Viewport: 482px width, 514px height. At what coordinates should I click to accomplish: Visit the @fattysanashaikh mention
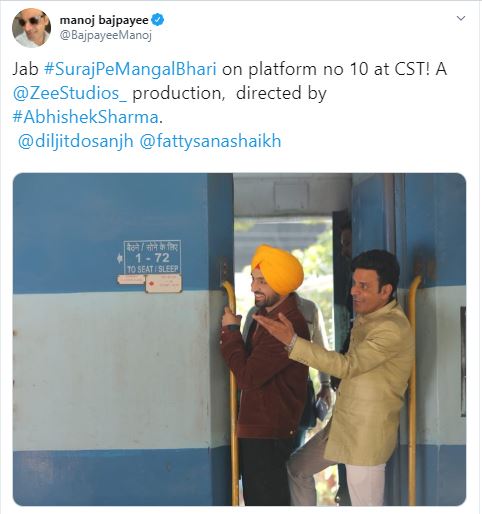pos(210,141)
